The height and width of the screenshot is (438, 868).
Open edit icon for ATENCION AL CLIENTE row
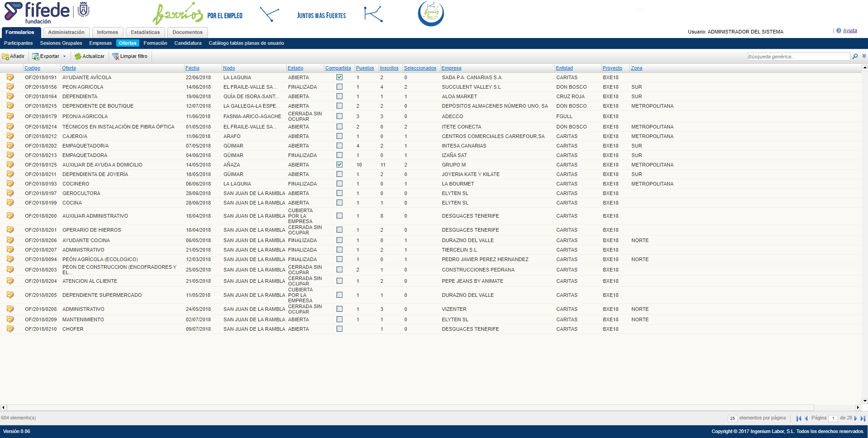click(x=10, y=281)
